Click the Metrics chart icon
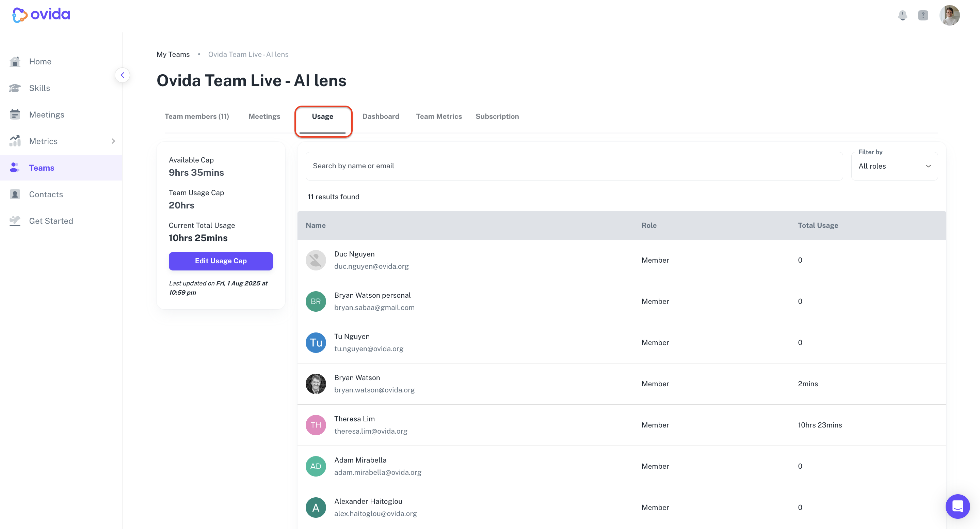 15,141
